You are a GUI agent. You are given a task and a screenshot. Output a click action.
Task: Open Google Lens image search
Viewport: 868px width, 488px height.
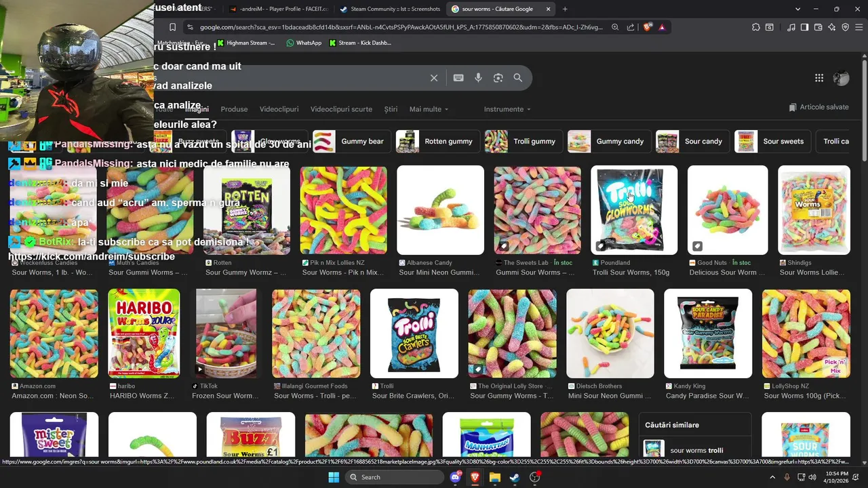[498, 78]
